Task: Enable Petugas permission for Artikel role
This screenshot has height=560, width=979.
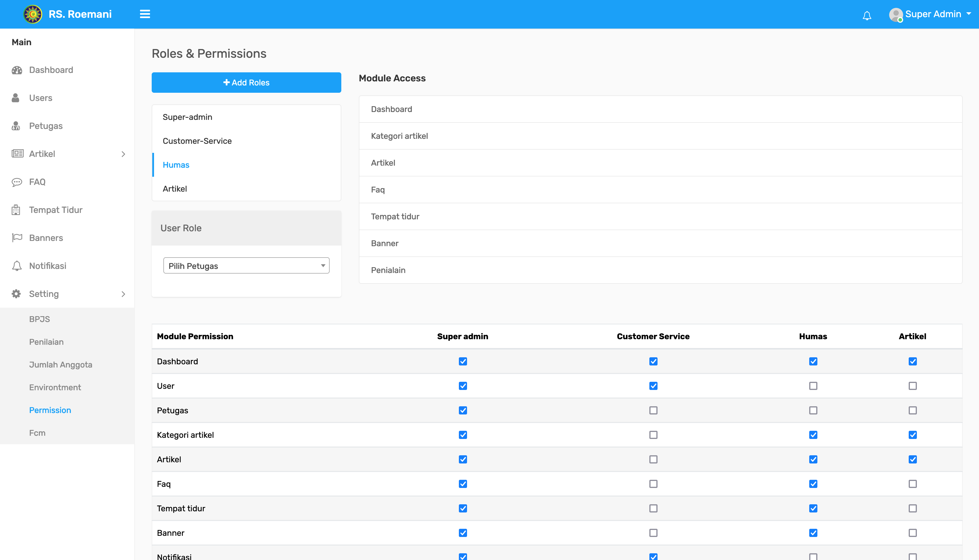Action: (x=913, y=410)
